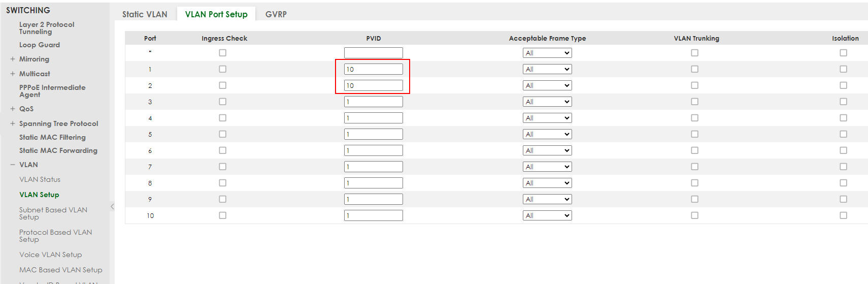The height and width of the screenshot is (284, 868).
Task: Enable Ingress Check for port 1
Action: (x=222, y=69)
